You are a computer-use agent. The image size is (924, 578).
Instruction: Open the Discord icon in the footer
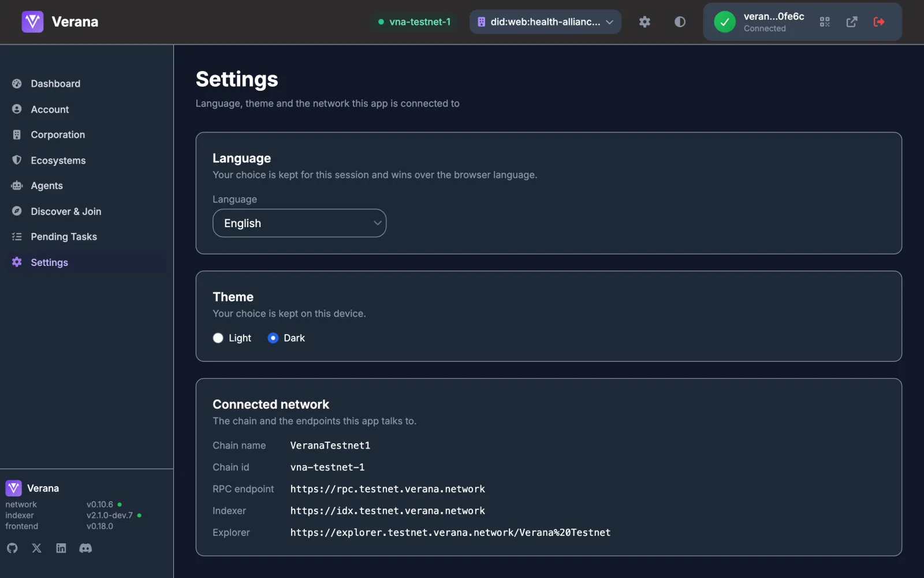[x=85, y=548]
